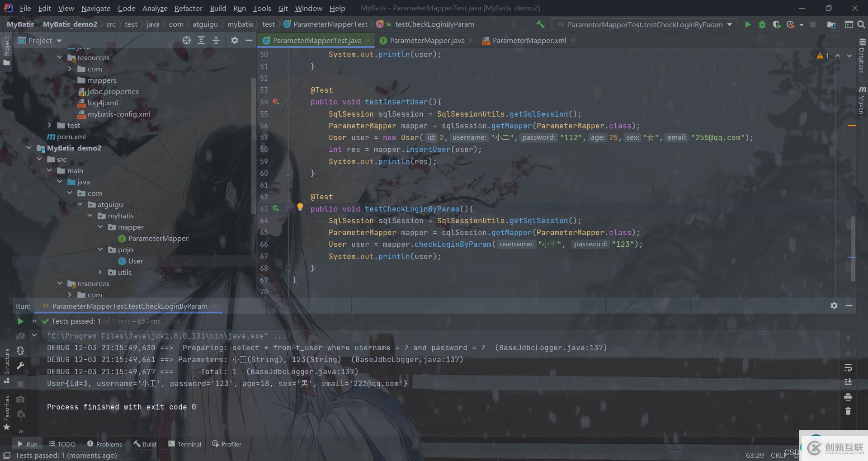Rerun tests in Run panel
The height and width of the screenshot is (461, 868).
[x=20, y=321]
